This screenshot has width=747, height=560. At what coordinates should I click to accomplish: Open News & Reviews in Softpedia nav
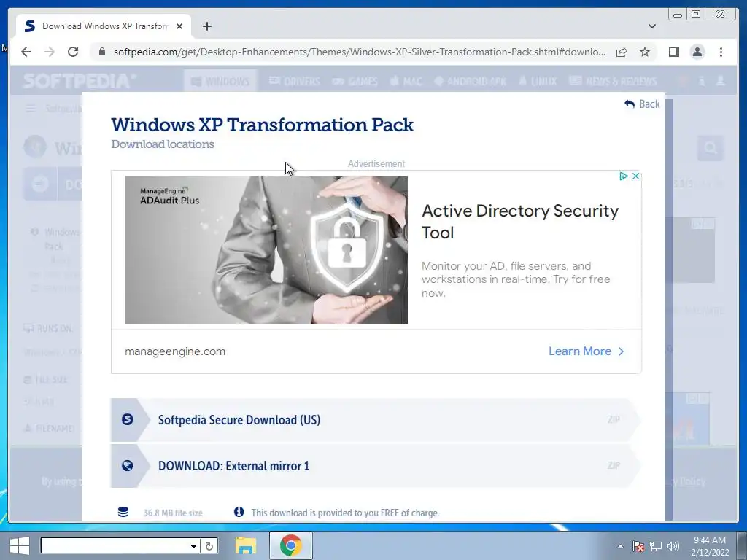click(613, 81)
